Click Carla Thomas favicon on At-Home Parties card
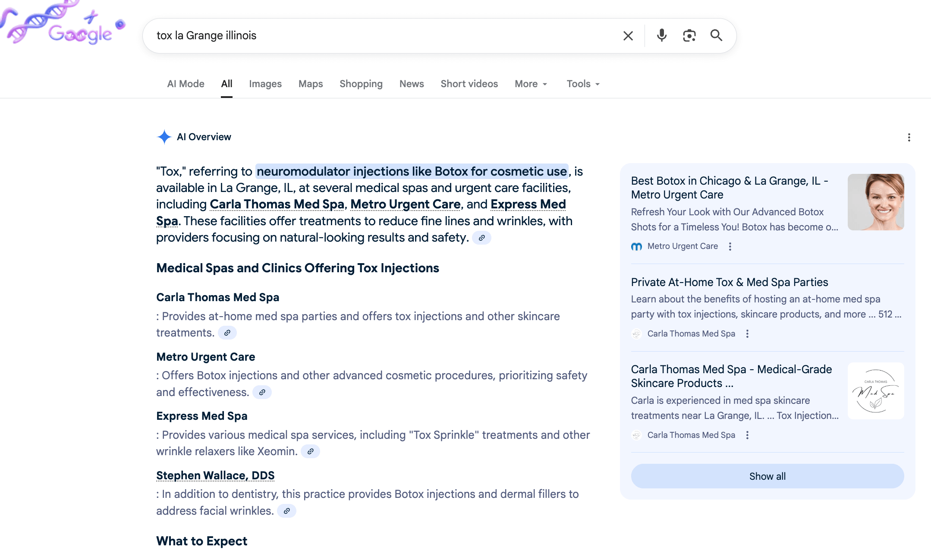This screenshot has width=931, height=560. click(636, 334)
